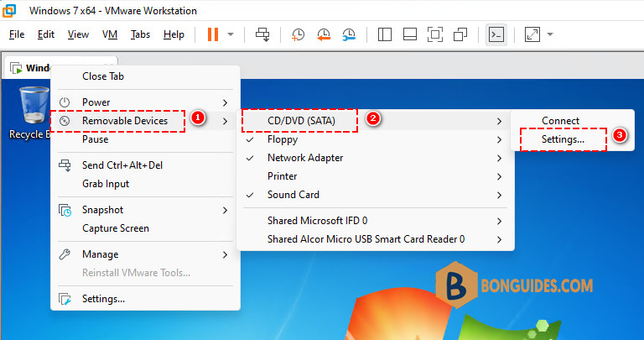The image size is (644, 340).
Task: Open the Tabs menu
Action: tap(141, 34)
